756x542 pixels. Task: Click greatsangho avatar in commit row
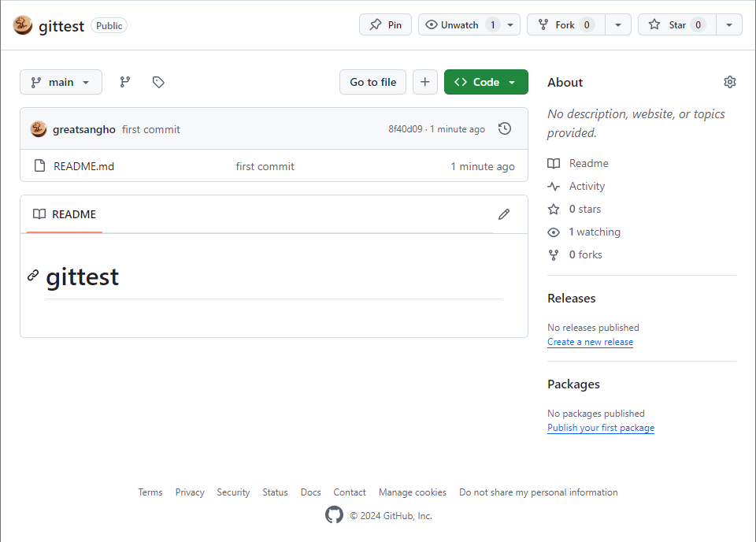[39, 128]
